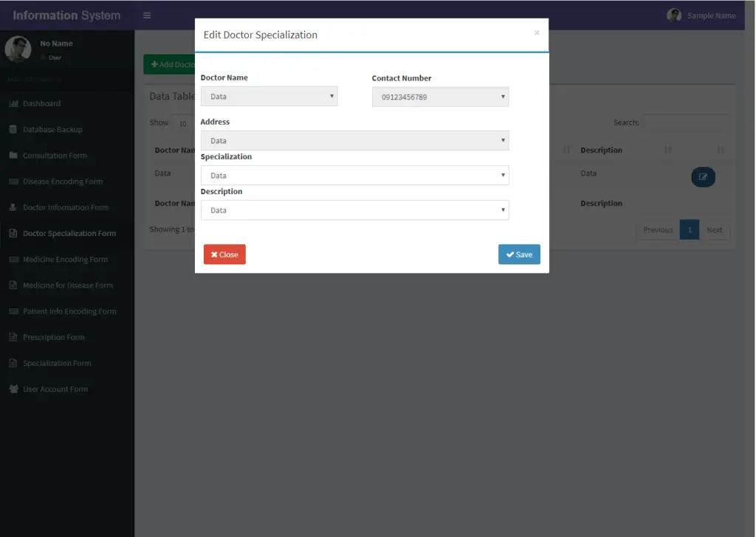The height and width of the screenshot is (537, 756).
Task: Click the Doctor Specialization Form file icon
Action: (x=13, y=234)
